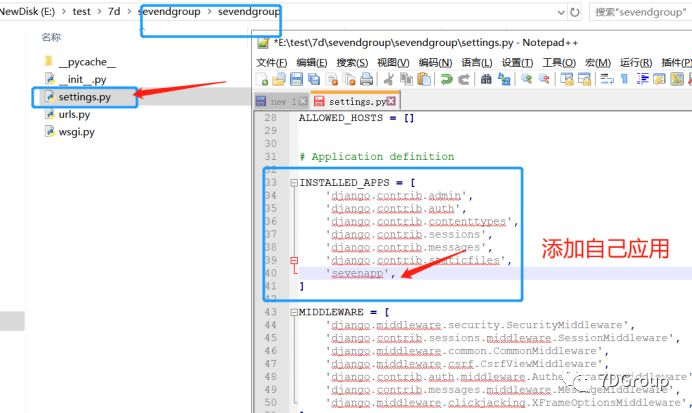Open the 宏(M) menu
This screenshot has width=692, height=413.
coord(598,63)
